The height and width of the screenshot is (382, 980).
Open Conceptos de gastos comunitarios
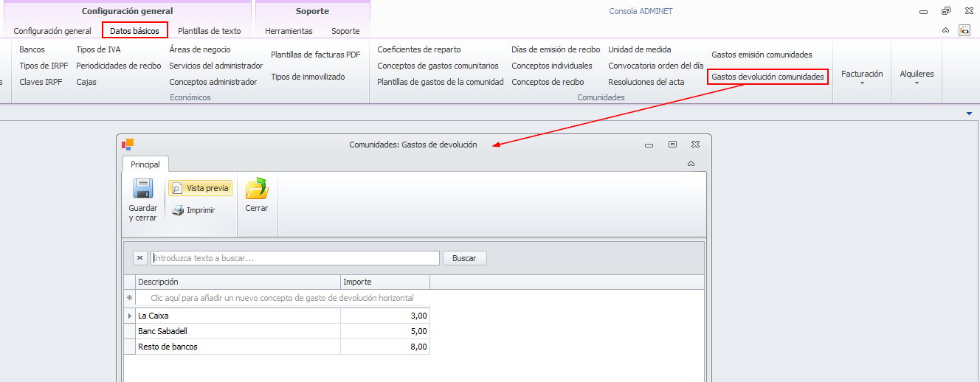click(438, 66)
